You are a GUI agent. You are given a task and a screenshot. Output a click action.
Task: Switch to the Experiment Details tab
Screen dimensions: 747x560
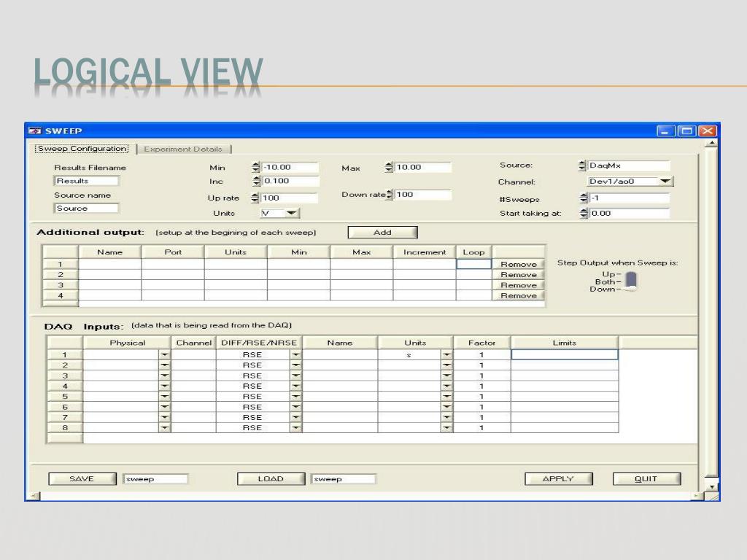click(x=184, y=148)
